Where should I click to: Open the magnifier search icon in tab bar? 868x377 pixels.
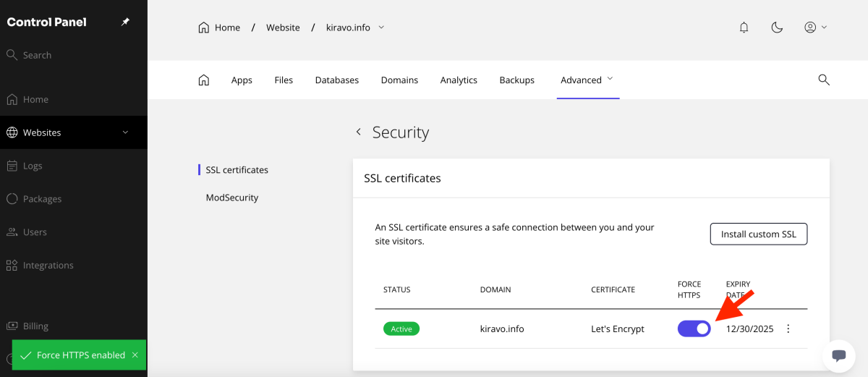click(x=823, y=80)
